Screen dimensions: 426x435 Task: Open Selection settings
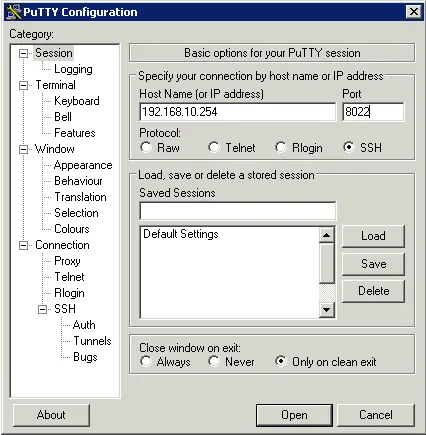76,213
